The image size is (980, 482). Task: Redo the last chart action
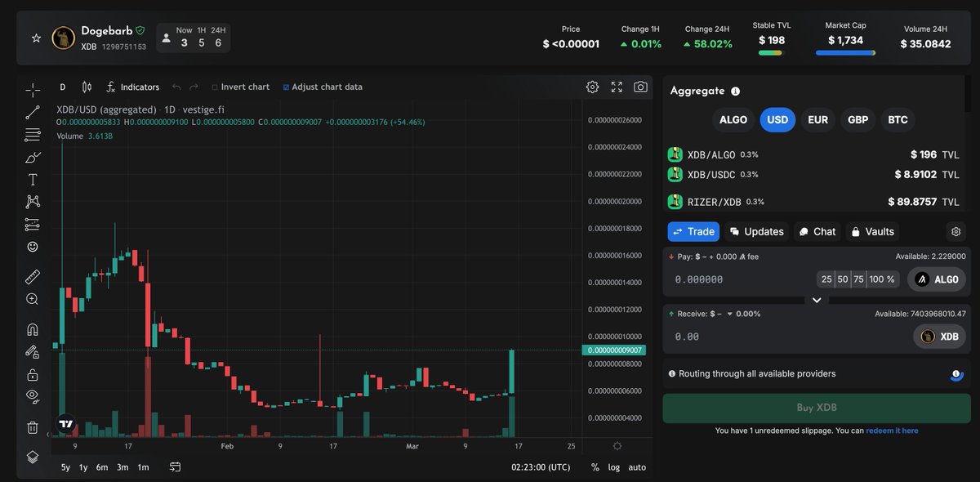(x=194, y=87)
